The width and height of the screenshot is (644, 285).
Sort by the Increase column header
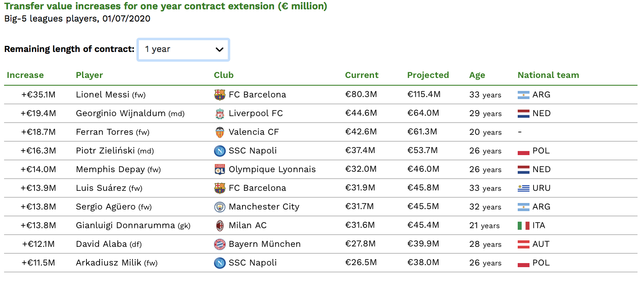pyautogui.click(x=25, y=75)
